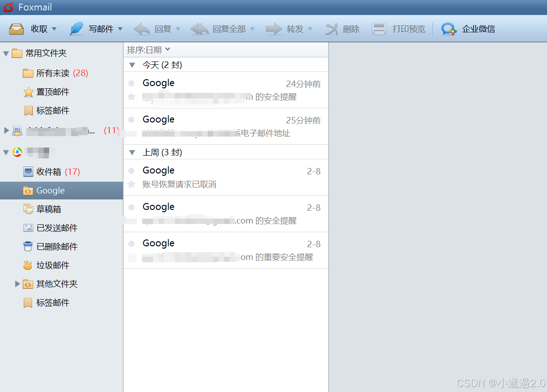Click the server icon of the (11) account

[x=17, y=131]
